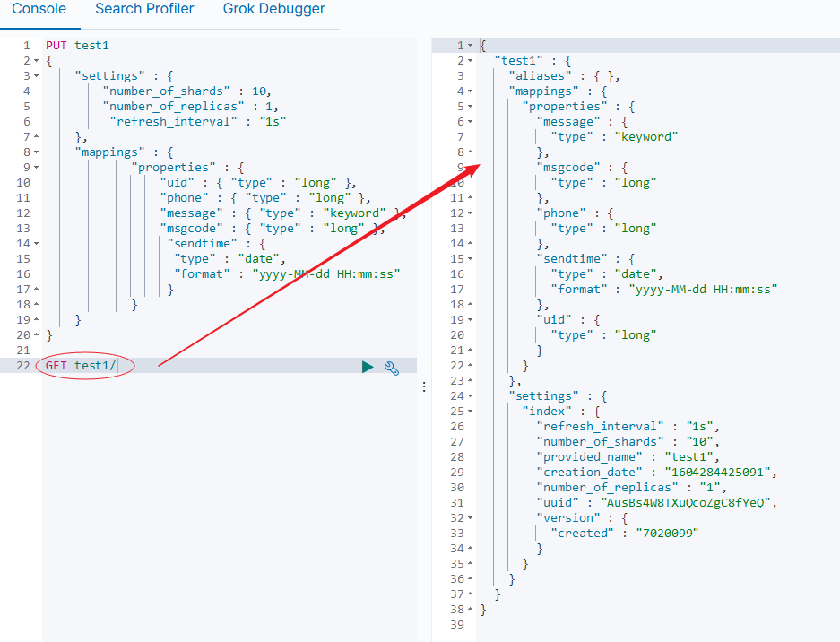Fold the message field at output line 6
The image size is (840, 642).
(x=471, y=122)
